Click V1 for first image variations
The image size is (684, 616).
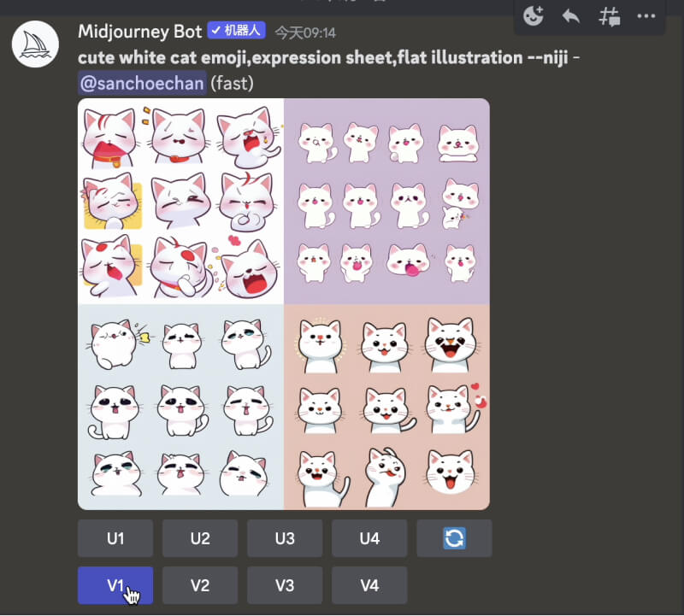pyautogui.click(x=115, y=585)
